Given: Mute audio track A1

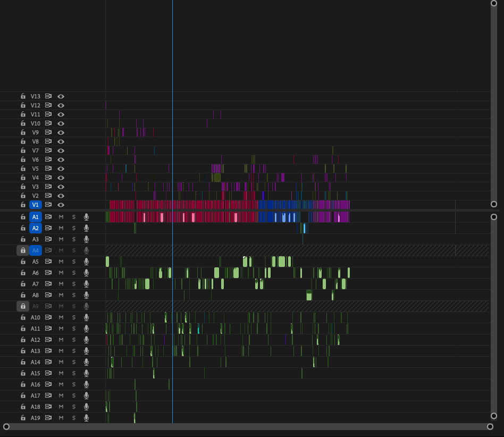Looking at the screenshot, I should click(x=61, y=217).
